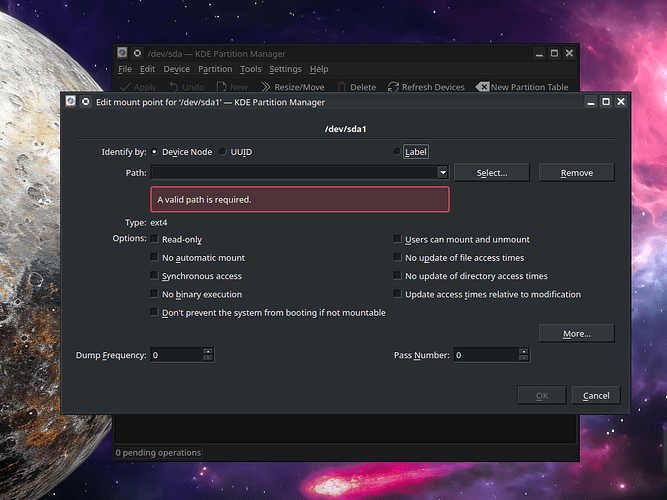Viewport: 667px width, 500px height.
Task: Click the New Partition Table icon
Action: pos(482,87)
